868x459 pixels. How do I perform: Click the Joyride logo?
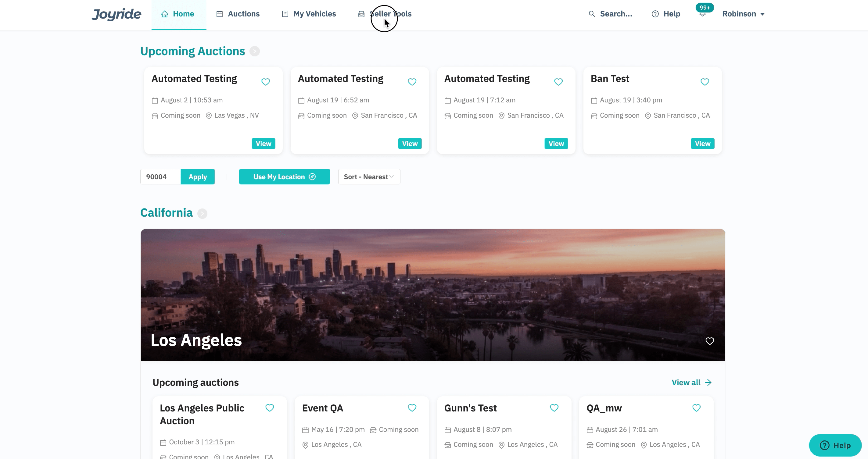point(116,14)
